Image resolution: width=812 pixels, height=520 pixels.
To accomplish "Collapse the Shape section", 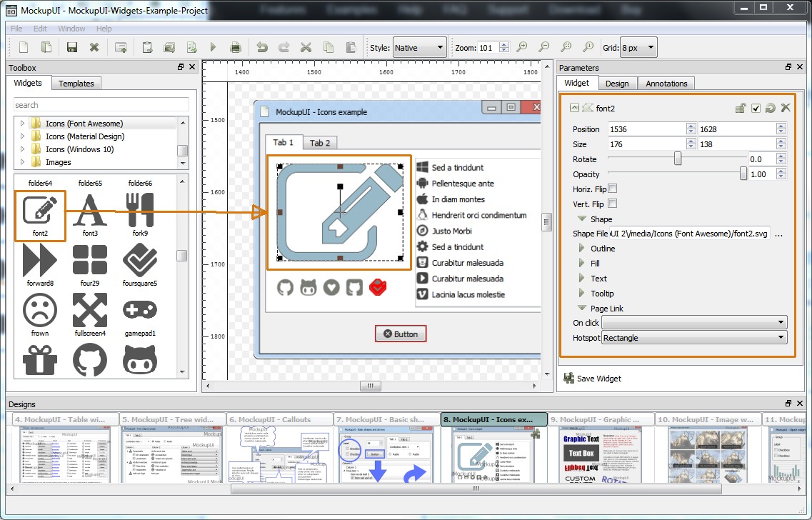I will (x=582, y=219).
